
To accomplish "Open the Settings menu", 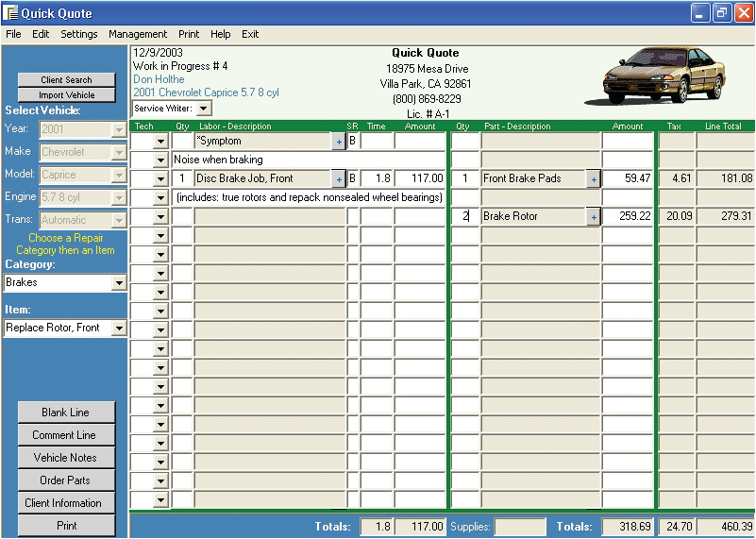I will click(x=79, y=34).
